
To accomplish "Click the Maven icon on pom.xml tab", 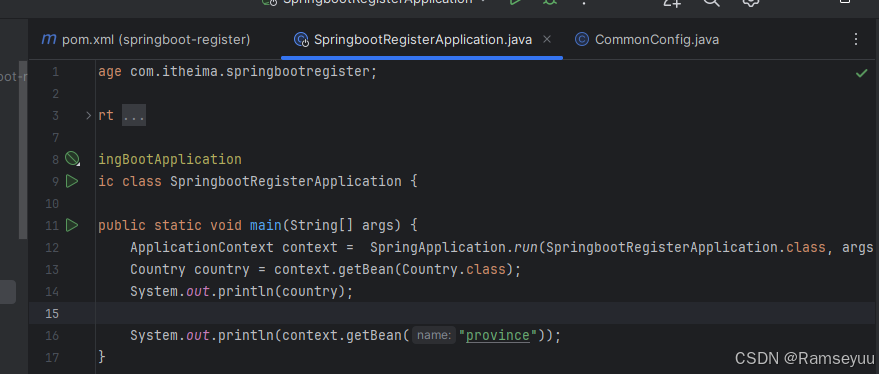I will click(49, 39).
